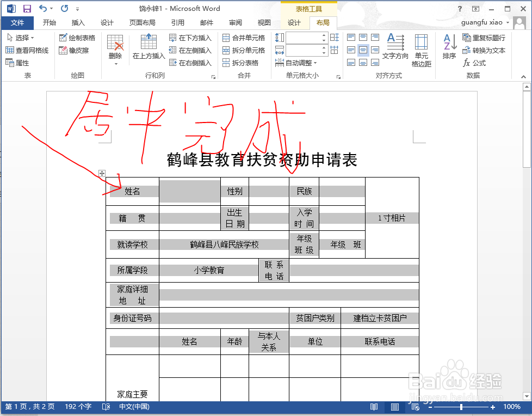The width and height of the screenshot is (532, 416).
Task: Open guangfu xiao account dropdown
Action: (x=486, y=22)
